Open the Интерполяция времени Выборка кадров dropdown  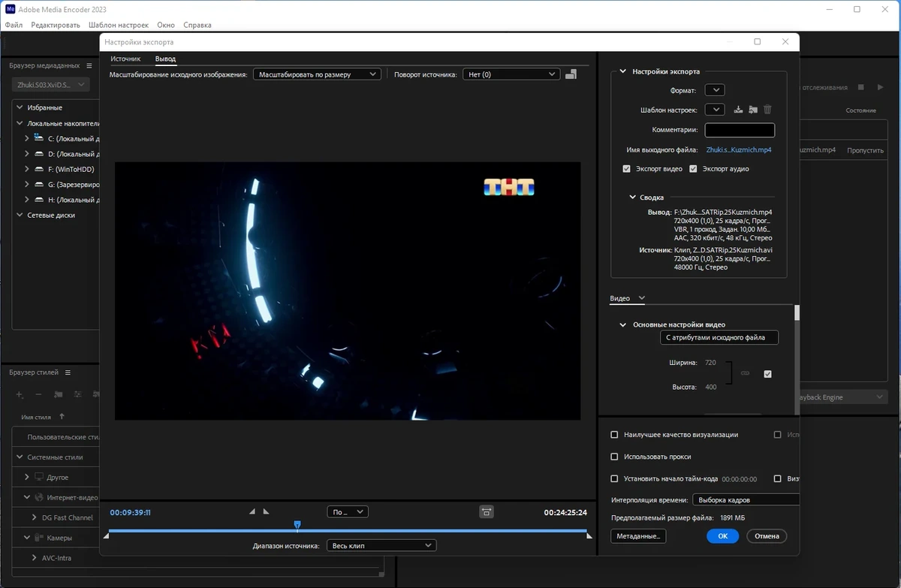click(745, 499)
